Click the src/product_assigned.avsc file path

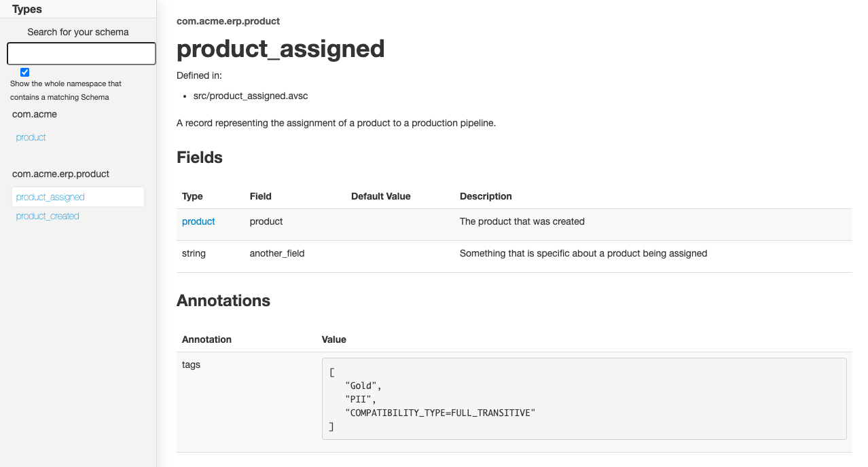pyautogui.click(x=251, y=96)
